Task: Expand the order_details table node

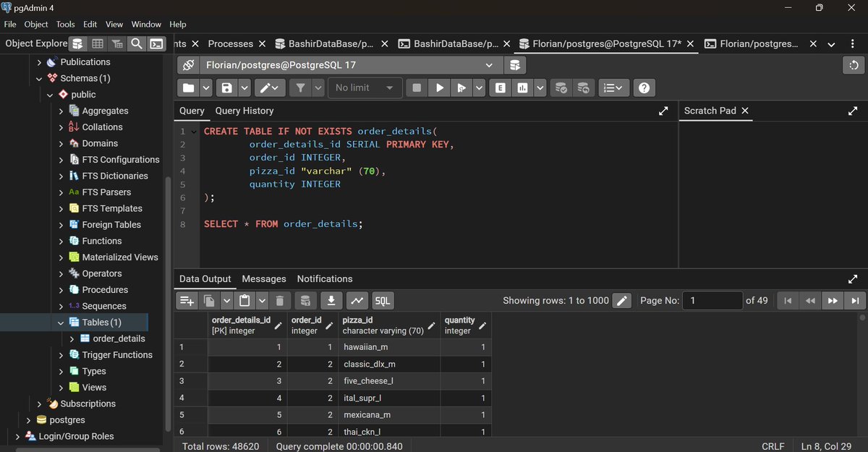Action: 72,338
